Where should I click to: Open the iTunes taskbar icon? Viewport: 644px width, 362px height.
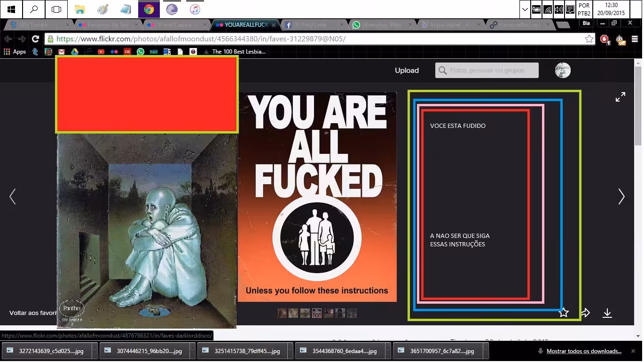195,9
